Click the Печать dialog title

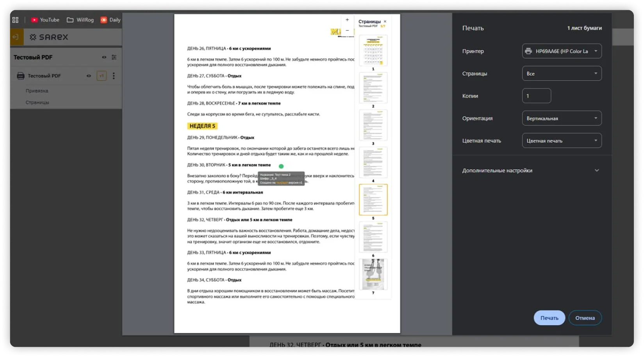[473, 28]
